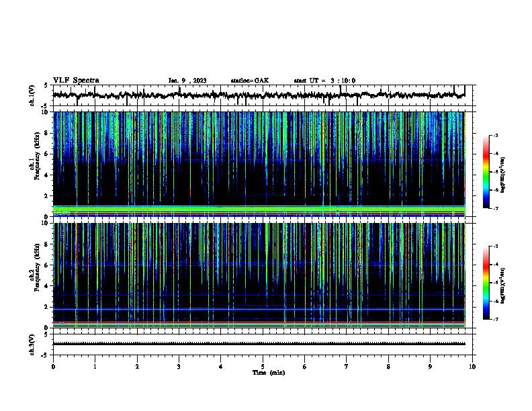Screen dimensions: 532x411
Task: Click the 0 minute tick label on time axis
Action: pos(53,367)
